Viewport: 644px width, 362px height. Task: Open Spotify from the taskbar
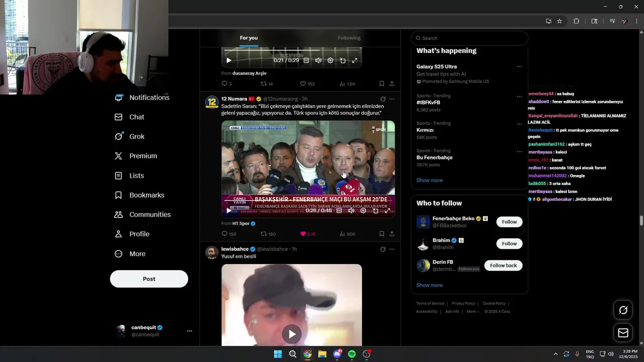pos(352,354)
